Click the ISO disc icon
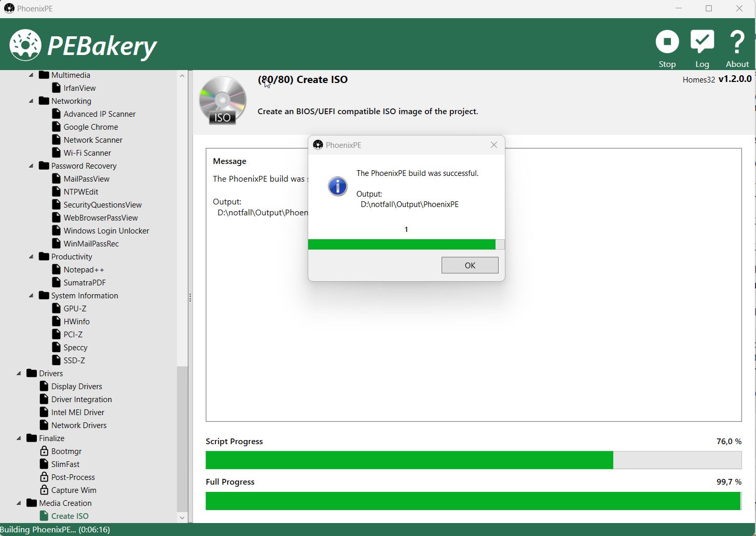The height and width of the screenshot is (536, 756). click(x=223, y=101)
